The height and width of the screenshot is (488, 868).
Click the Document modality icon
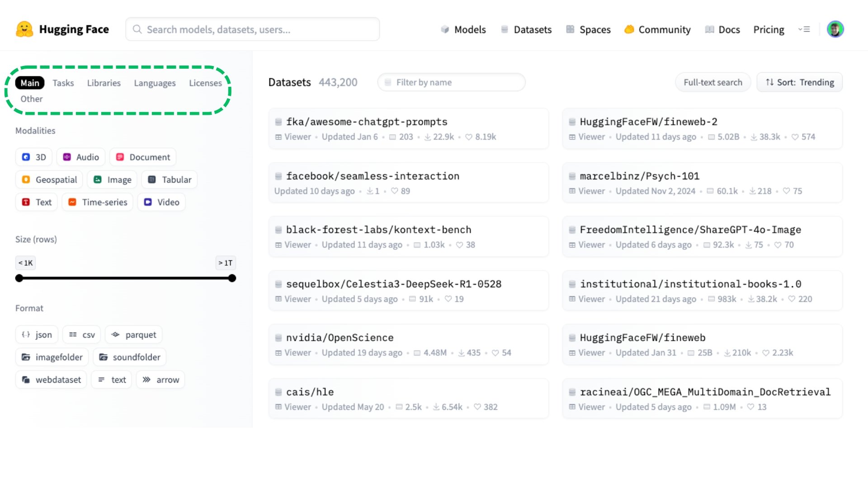point(120,157)
